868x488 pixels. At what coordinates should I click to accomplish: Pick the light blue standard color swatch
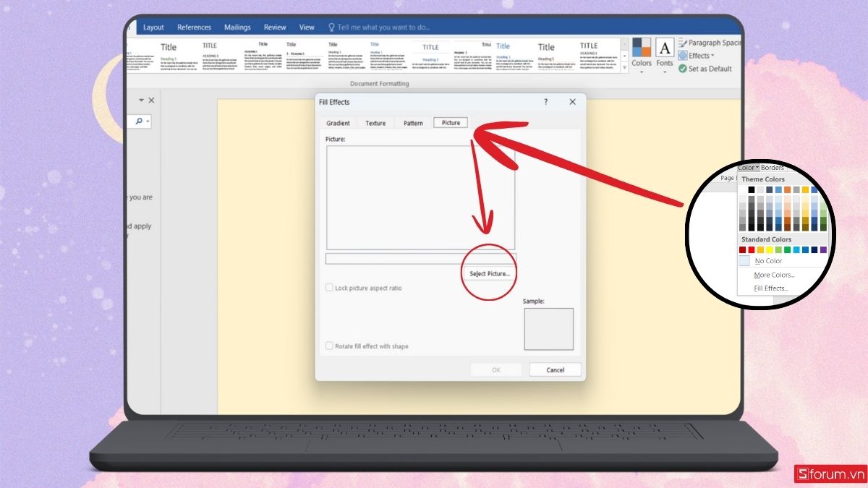click(796, 249)
